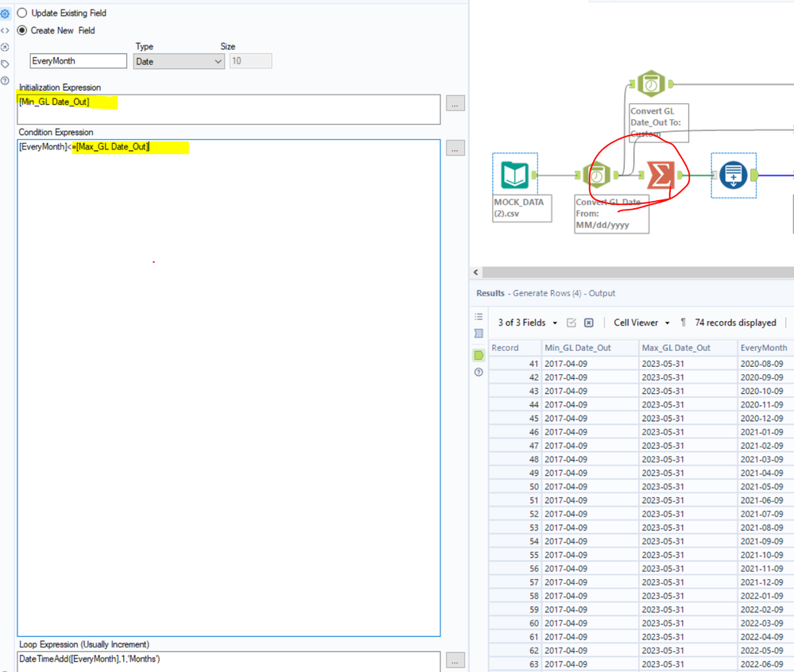Click the Max_GL Date_Out column header
This screenshot has height=672, width=794.
point(687,348)
